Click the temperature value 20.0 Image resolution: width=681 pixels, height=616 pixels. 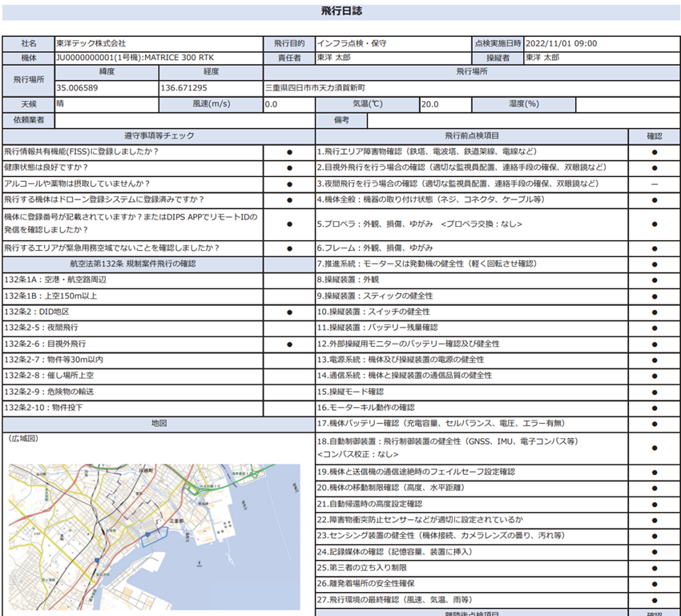[x=430, y=104]
